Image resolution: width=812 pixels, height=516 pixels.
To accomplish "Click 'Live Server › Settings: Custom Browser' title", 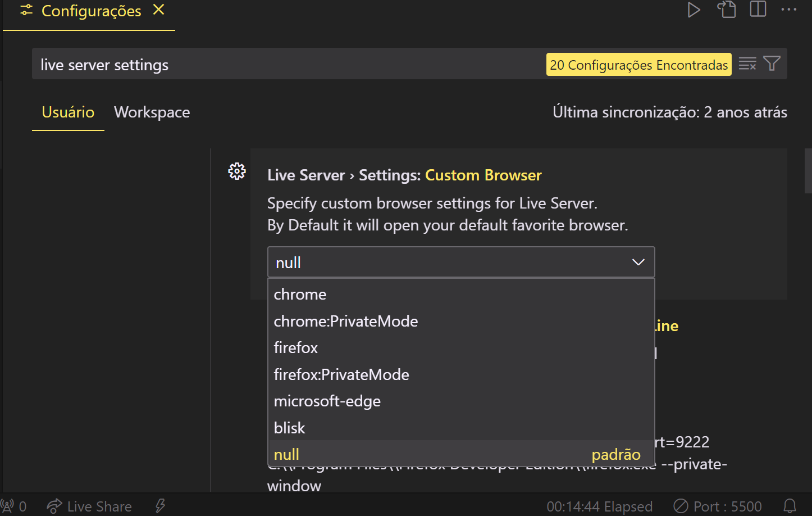I will click(404, 175).
